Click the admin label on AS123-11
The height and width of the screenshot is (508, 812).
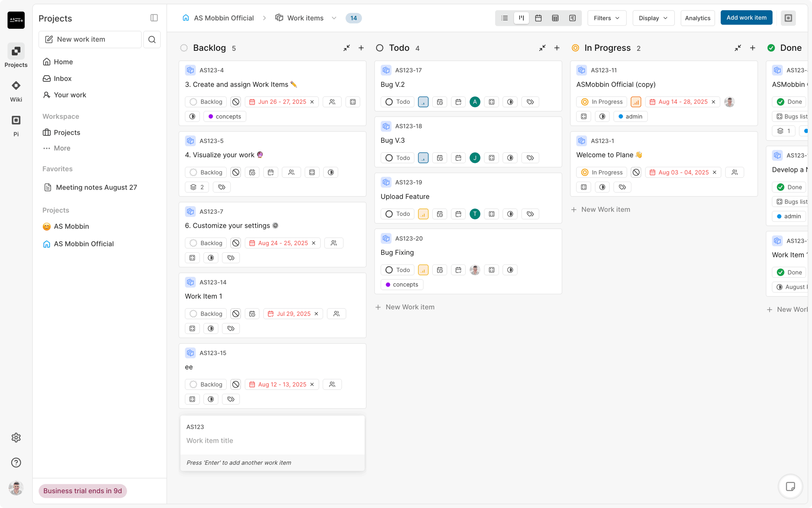point(630,116)
